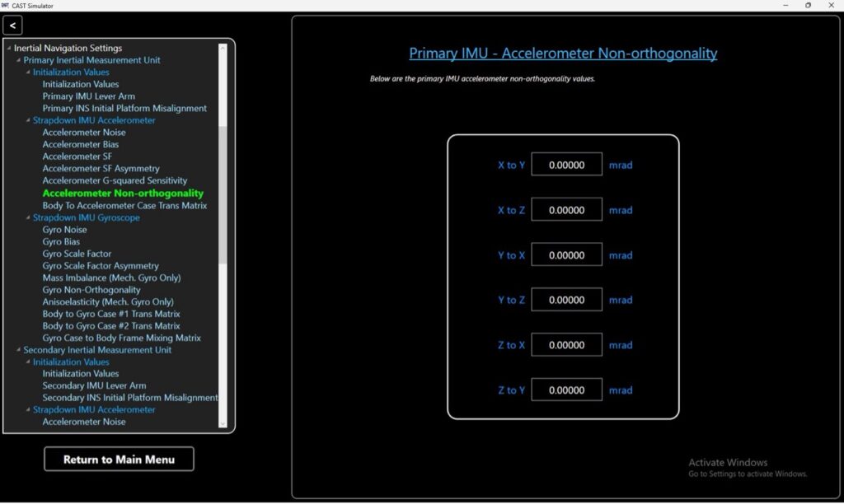Select Gyro Non-Orthogonality item
The height and width of the screenshot is (504, 844).
[91, 290]
